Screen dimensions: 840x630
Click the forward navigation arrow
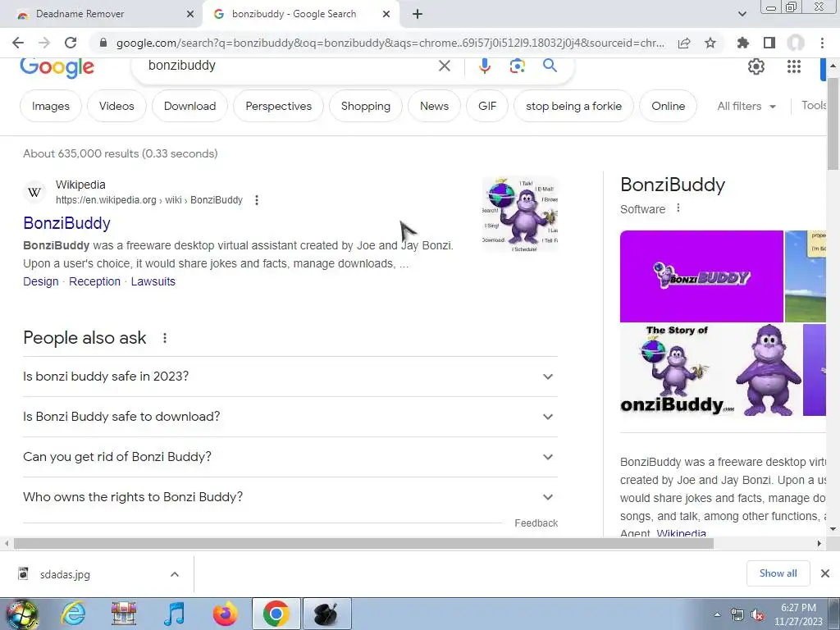point(44,43)
